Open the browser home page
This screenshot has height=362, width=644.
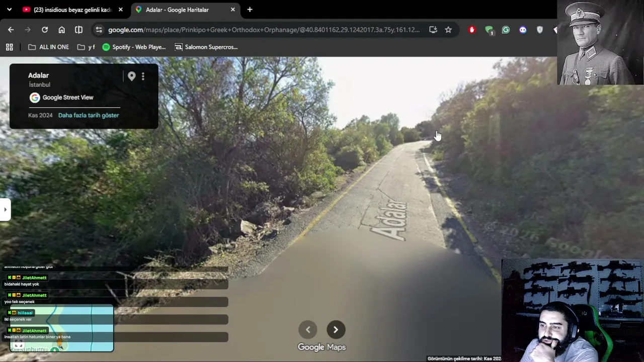tap(61, 30)
